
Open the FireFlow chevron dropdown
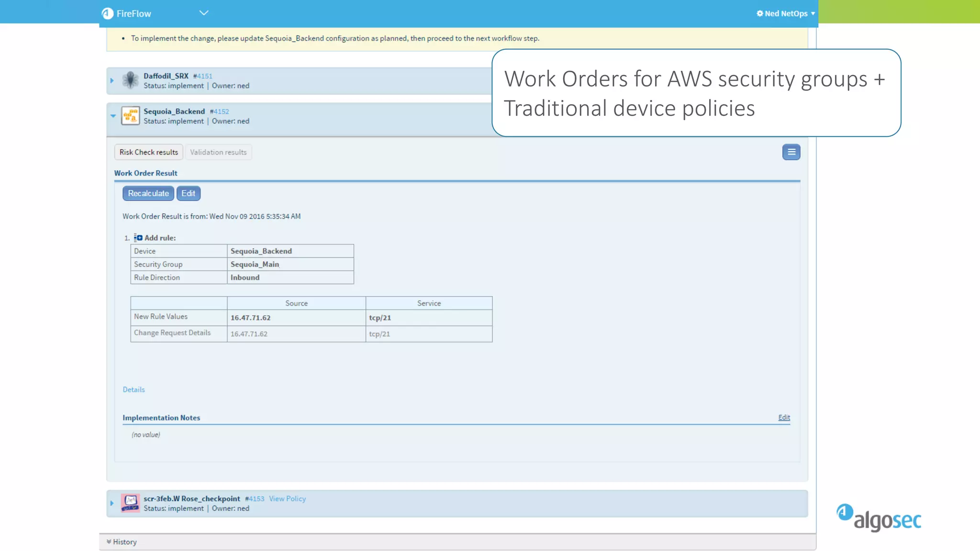[x=204, y=13]
